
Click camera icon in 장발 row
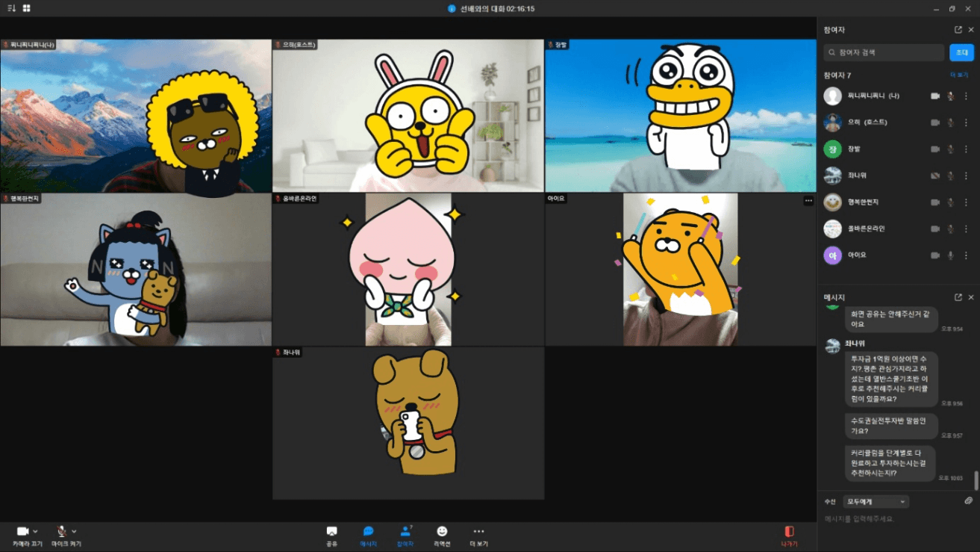pyautogui.click(x=935, y=149)
